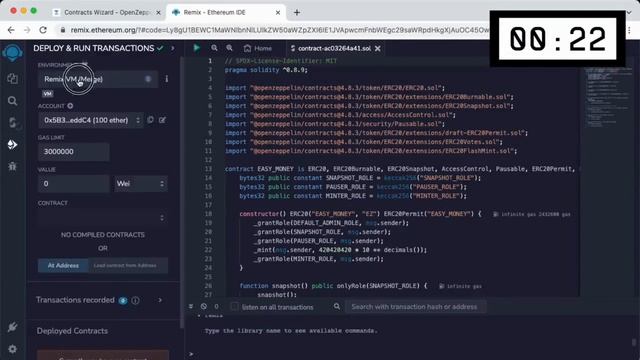Click the green play run-script button

click(x=197, y=48)
